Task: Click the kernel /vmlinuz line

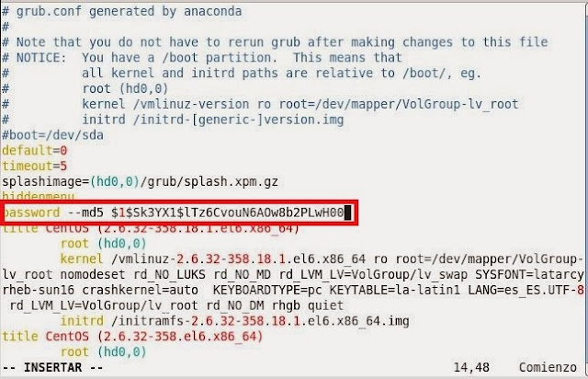Action: [322, 258]
